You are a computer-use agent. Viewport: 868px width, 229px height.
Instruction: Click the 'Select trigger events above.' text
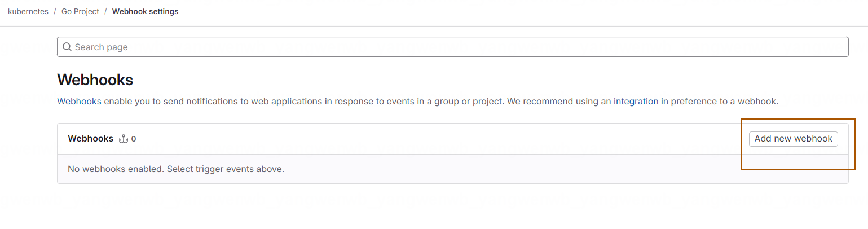coord(226,169)
